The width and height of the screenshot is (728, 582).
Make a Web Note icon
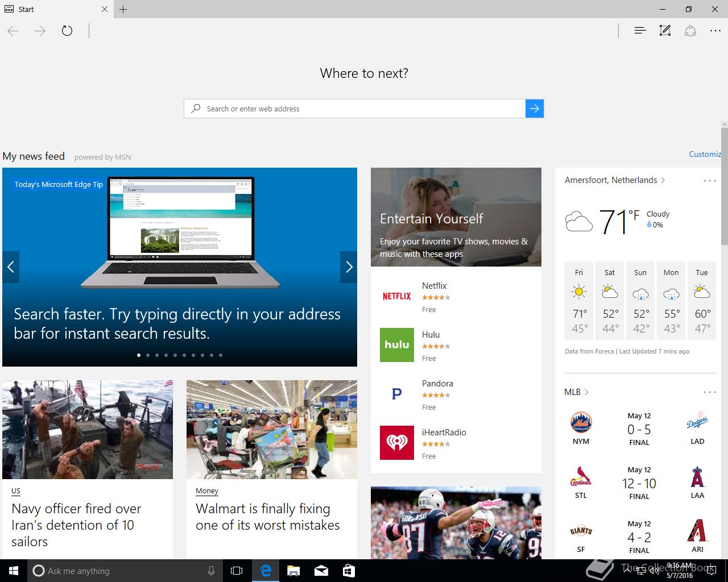(x=665, y=31)
